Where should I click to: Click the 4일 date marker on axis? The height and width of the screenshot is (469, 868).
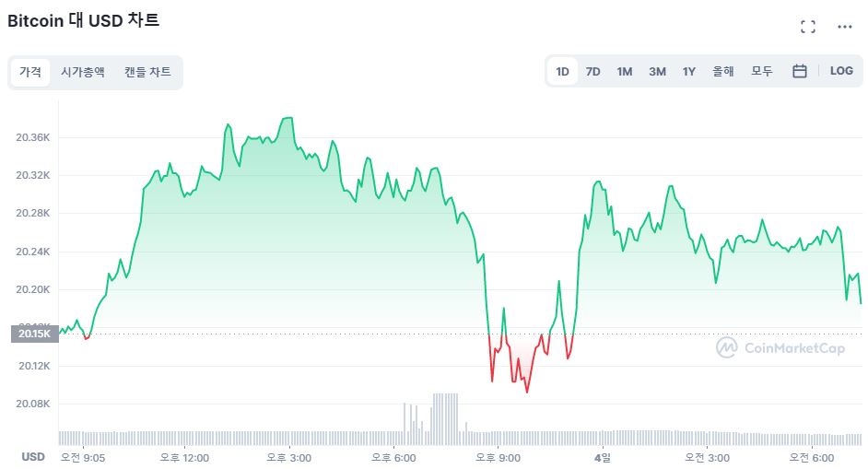point(603,457)
